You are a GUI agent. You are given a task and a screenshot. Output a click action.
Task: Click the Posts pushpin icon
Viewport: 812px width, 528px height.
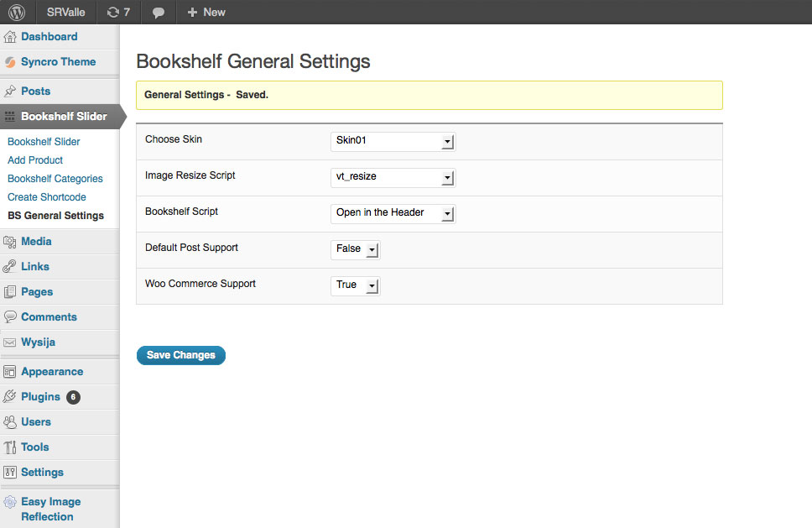pos(10,91)
